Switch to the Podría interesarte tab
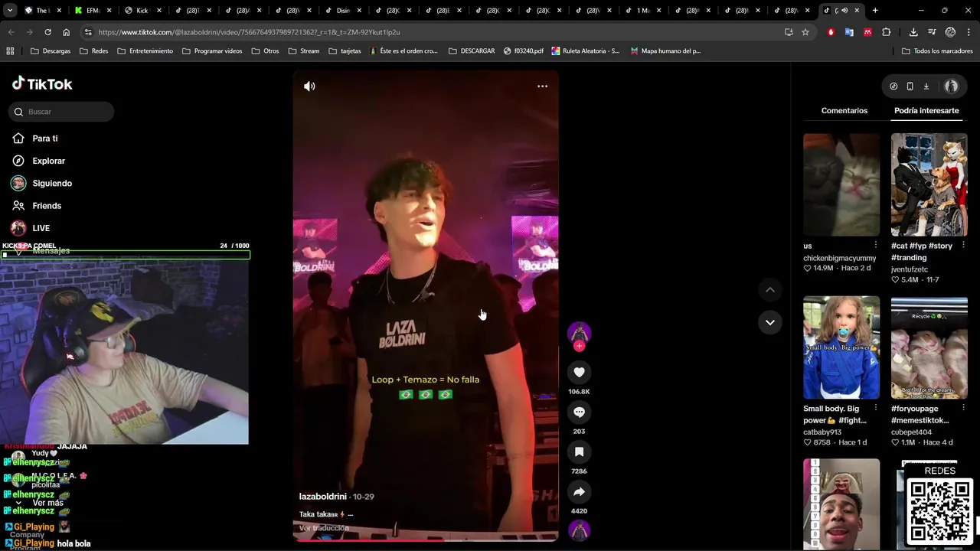The image size is (980, 551). (926, 111)
